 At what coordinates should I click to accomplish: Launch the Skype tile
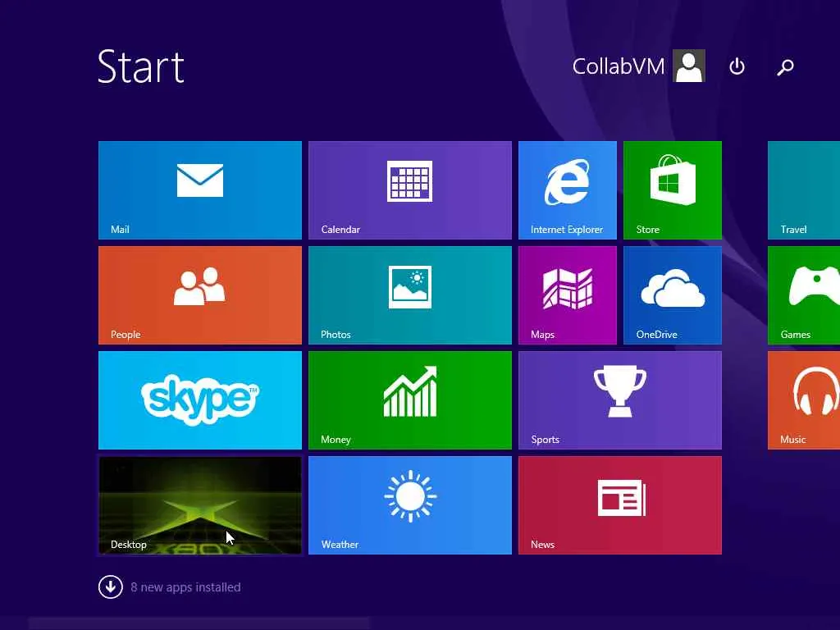click(200, 400)
